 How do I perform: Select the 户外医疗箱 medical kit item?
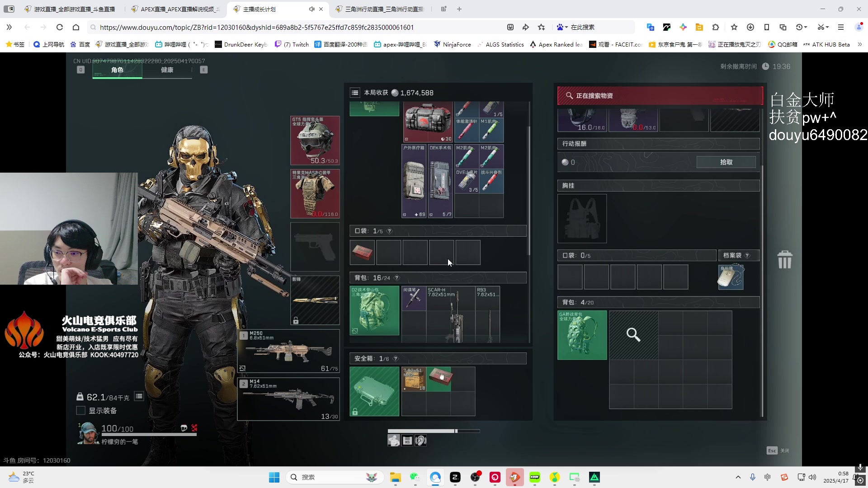click(x=414, y=181)
